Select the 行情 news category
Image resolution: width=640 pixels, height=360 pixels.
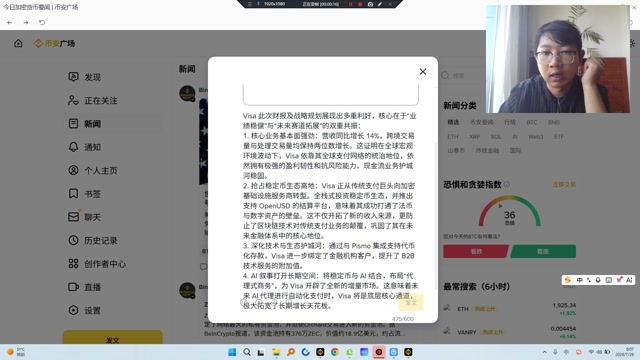pos(509,122)
